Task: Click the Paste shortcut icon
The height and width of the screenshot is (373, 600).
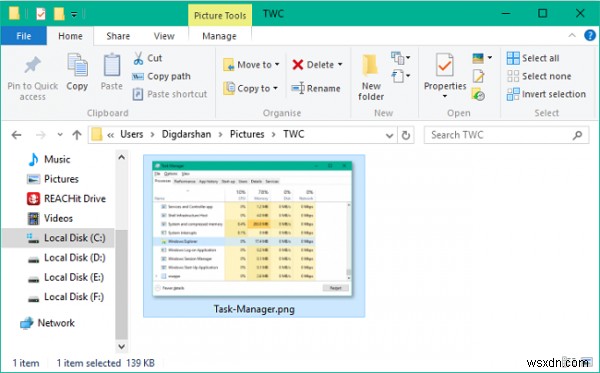Action: click(x=138, y=94)
